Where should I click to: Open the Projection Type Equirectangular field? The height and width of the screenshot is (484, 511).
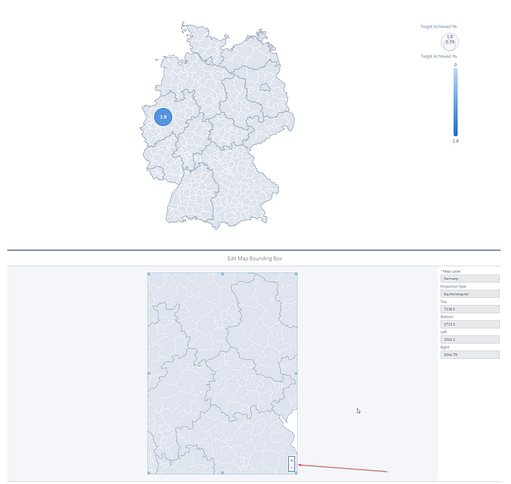coord(470,294)
